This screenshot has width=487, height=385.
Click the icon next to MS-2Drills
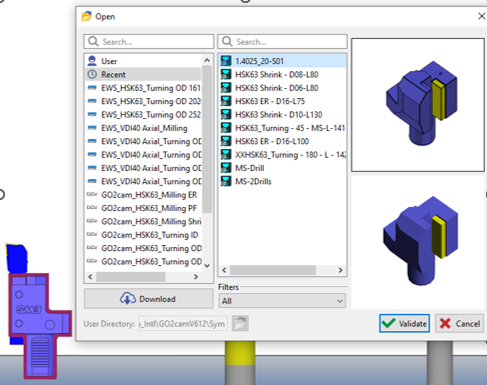click(226, 181)
